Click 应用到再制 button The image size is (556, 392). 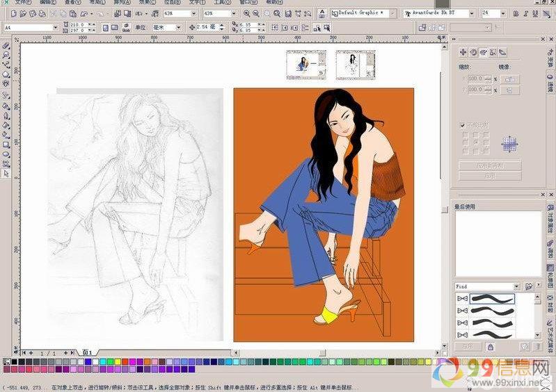pos(490,166)
